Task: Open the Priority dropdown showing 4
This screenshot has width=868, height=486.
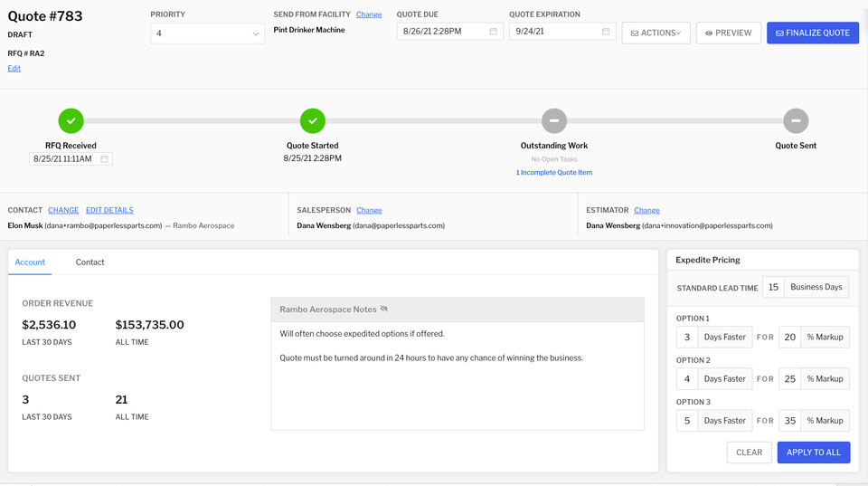Action: point(208,33)
